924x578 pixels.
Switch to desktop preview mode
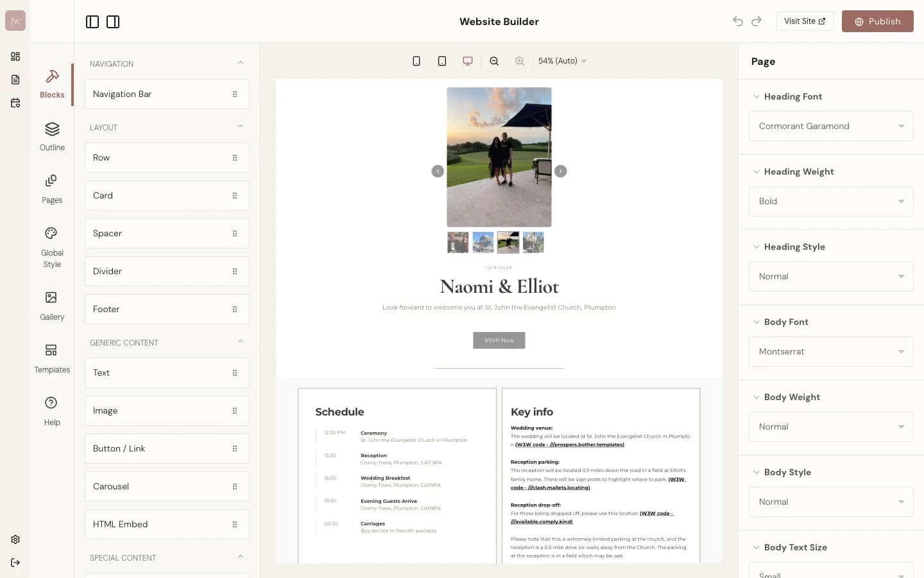tap(467, 60)
